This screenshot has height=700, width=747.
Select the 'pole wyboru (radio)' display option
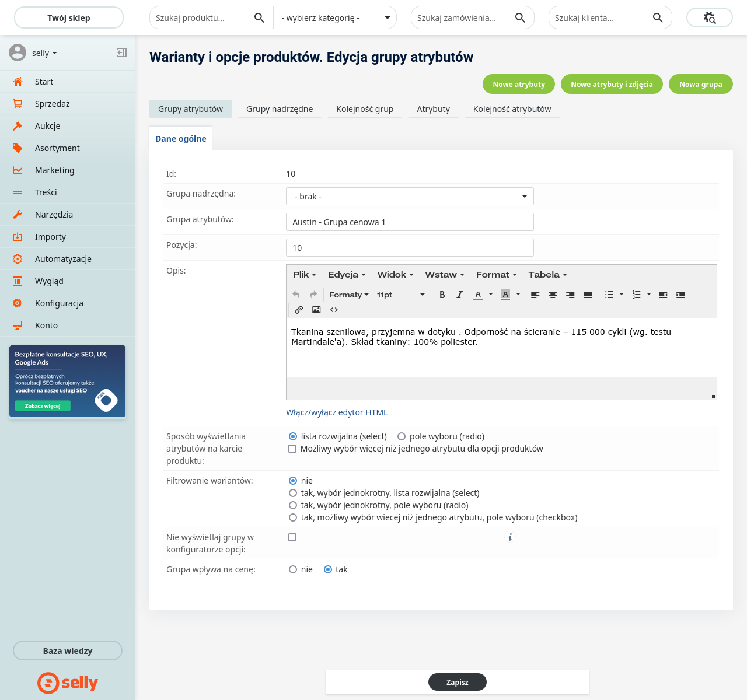click(x=402, y=436)
